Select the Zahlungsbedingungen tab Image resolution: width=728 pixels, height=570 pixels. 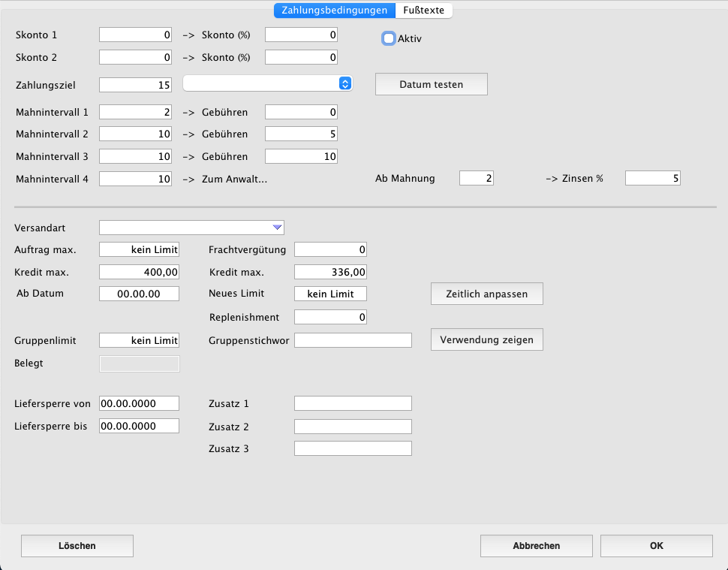click(334, 11)
